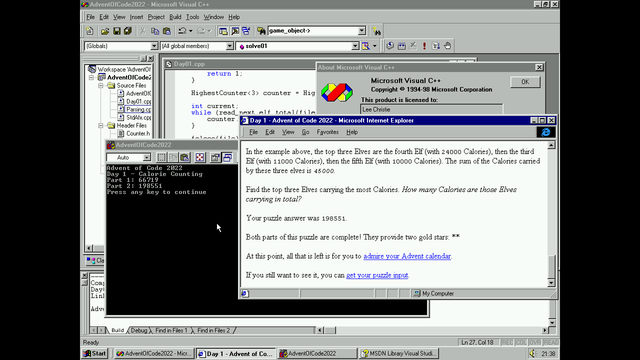Image resolution: width=640 pixels, height=360 pixels.
Task: Open the Go menu in Internet Explorer
Action: [x=305, y=132]
